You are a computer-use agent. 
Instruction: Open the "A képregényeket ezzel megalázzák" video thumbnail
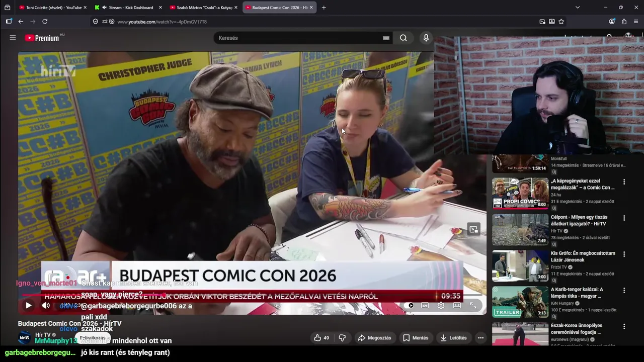point(520,193)
